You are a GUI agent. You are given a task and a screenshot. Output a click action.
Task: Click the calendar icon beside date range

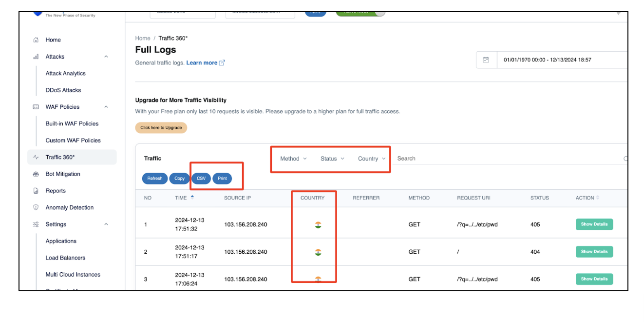(x=486, y=60)
